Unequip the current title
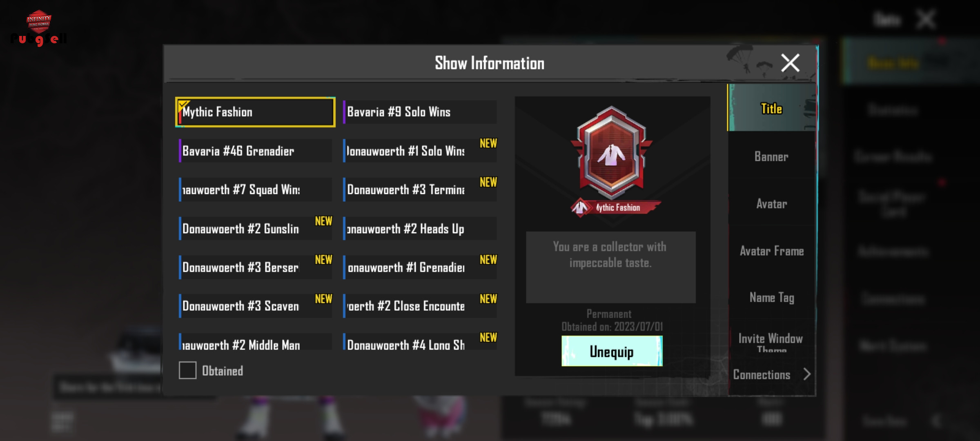The image size is (980, 441). (x=612, y=351)
